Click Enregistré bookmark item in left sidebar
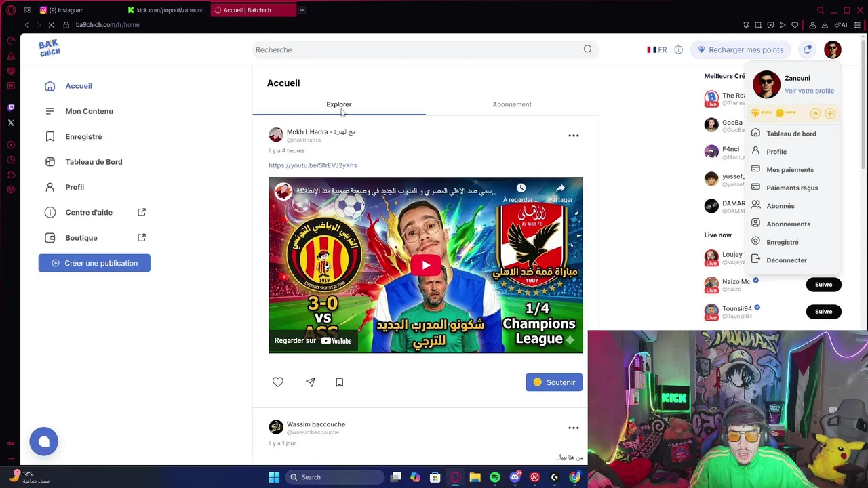 pos(74,136)
